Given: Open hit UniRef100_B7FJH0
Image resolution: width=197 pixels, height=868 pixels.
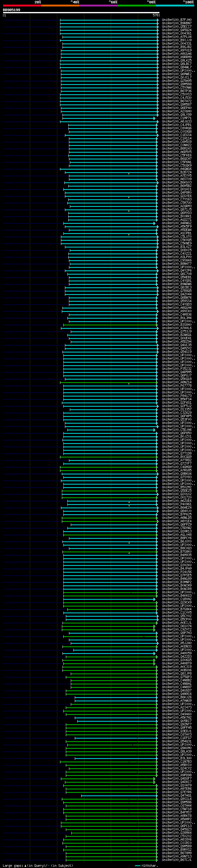Looking at the screenshot, I should [177, 20].
